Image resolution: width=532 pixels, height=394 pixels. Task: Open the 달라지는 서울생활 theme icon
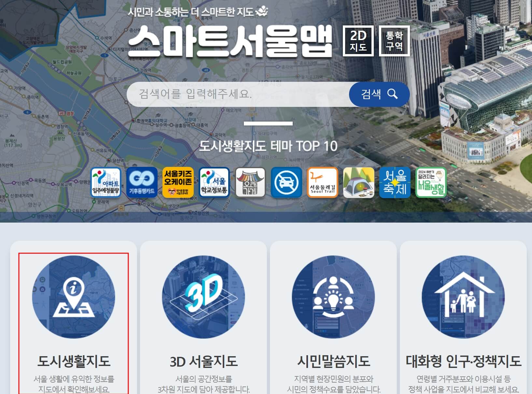point(431,182)
